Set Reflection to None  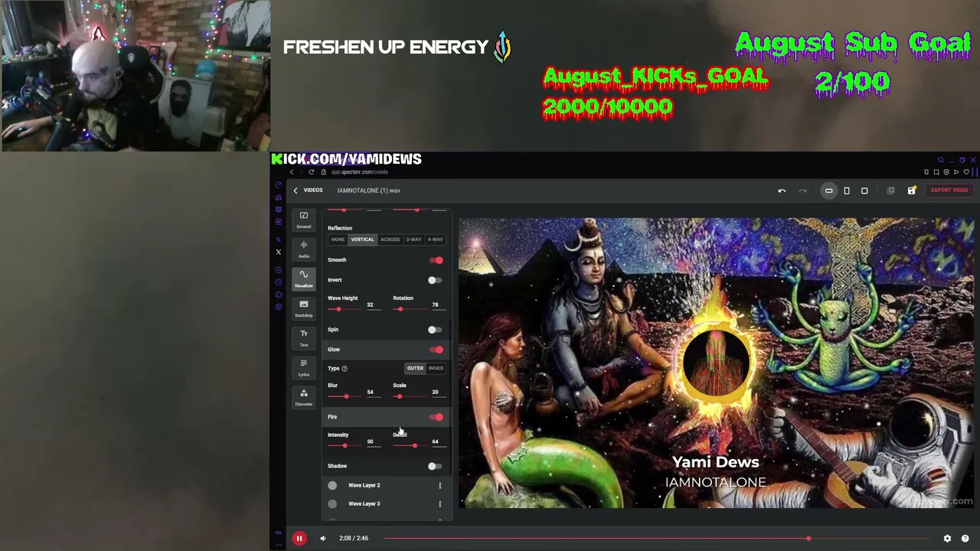(x=338, y=240)
